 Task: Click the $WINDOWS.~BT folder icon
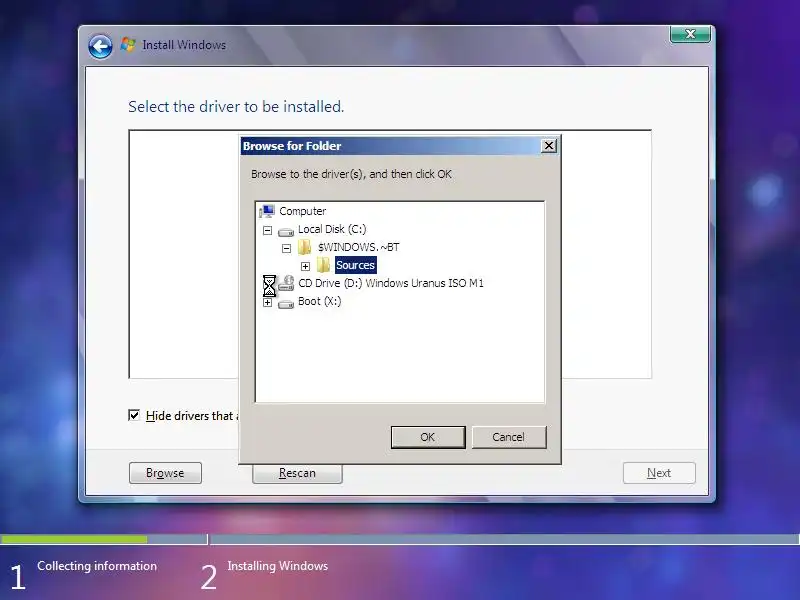tap(305, 247)
